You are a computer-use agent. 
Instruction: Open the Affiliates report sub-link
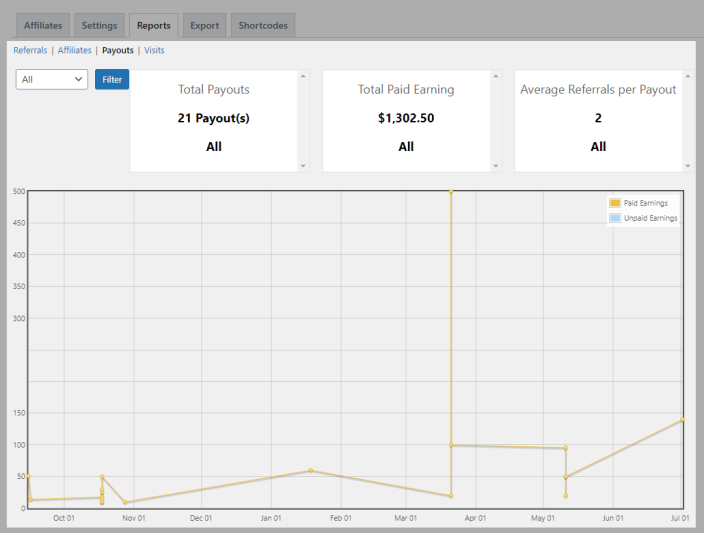[x=74, y=50]
